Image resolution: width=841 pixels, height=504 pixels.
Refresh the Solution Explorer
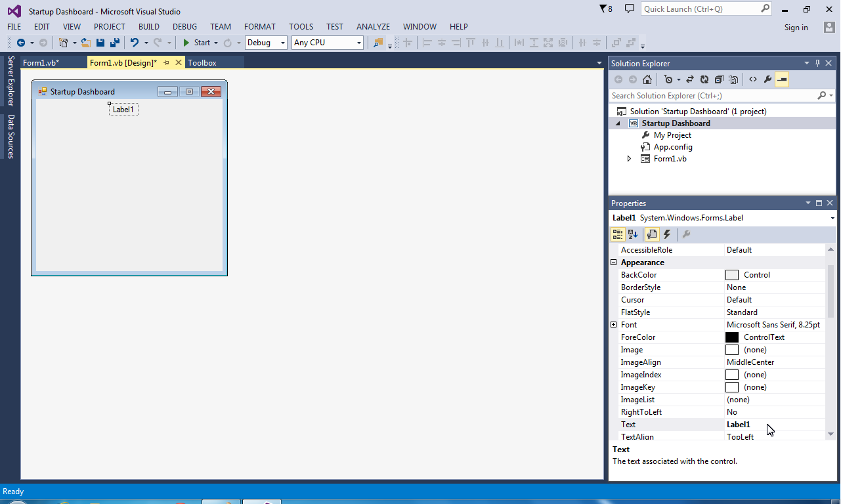pos(704,79)
